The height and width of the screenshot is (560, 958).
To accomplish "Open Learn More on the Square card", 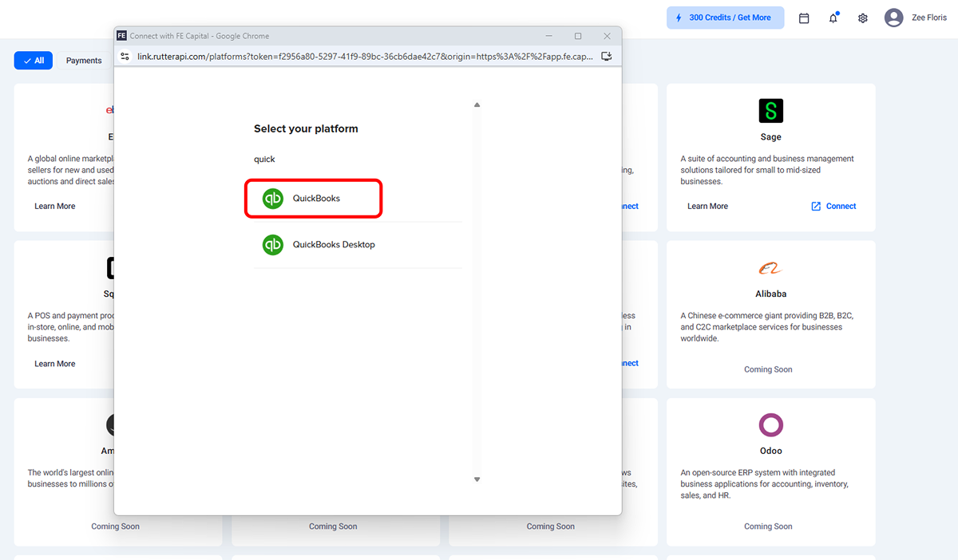I will pyautogui.click(x=54, y=364).
